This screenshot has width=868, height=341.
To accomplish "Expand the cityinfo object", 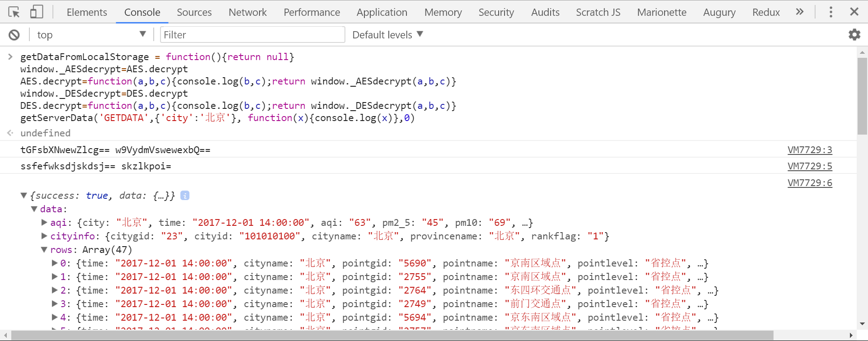I will click(x=44, y=236).
